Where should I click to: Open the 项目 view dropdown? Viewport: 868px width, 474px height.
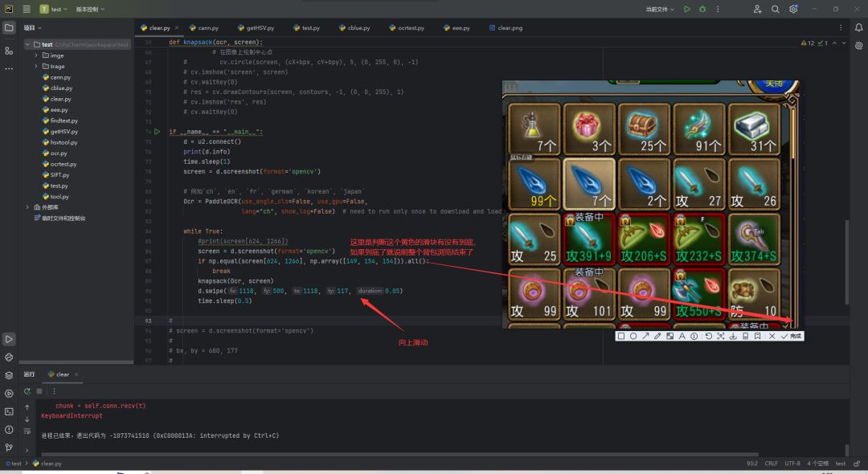point(33,27)
